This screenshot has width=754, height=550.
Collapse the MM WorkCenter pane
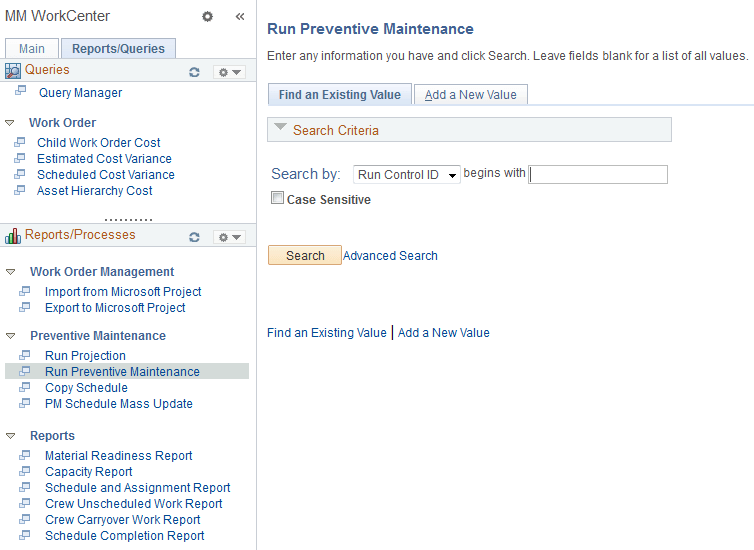(240, 16)
